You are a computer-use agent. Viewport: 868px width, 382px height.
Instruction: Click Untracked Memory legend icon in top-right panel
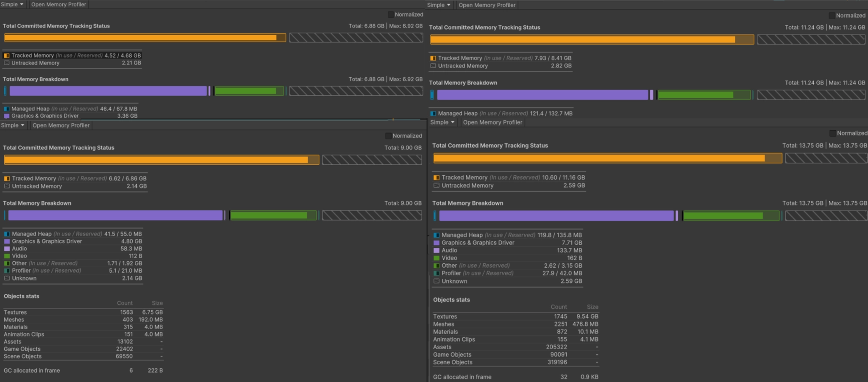click(x=433, y=66)
